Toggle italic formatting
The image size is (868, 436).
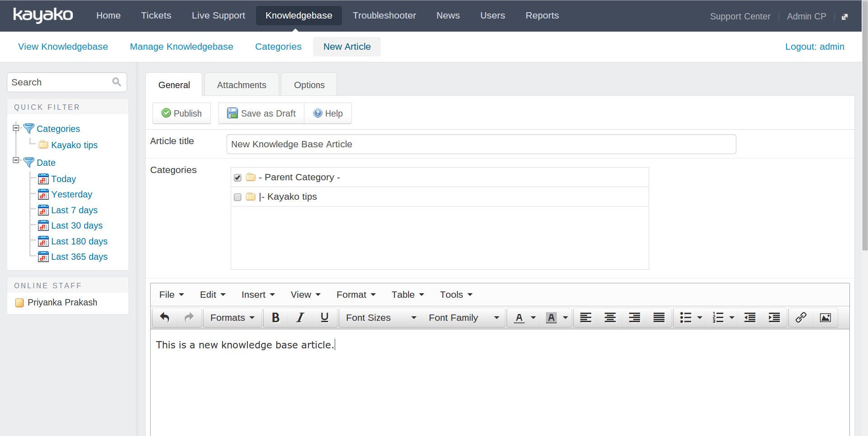click(300, 318)
